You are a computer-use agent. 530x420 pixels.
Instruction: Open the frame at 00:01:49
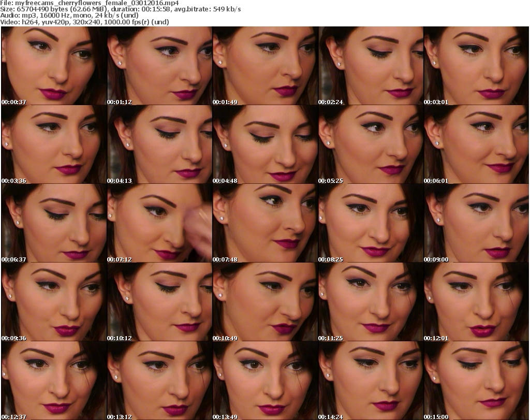[265, 66]
